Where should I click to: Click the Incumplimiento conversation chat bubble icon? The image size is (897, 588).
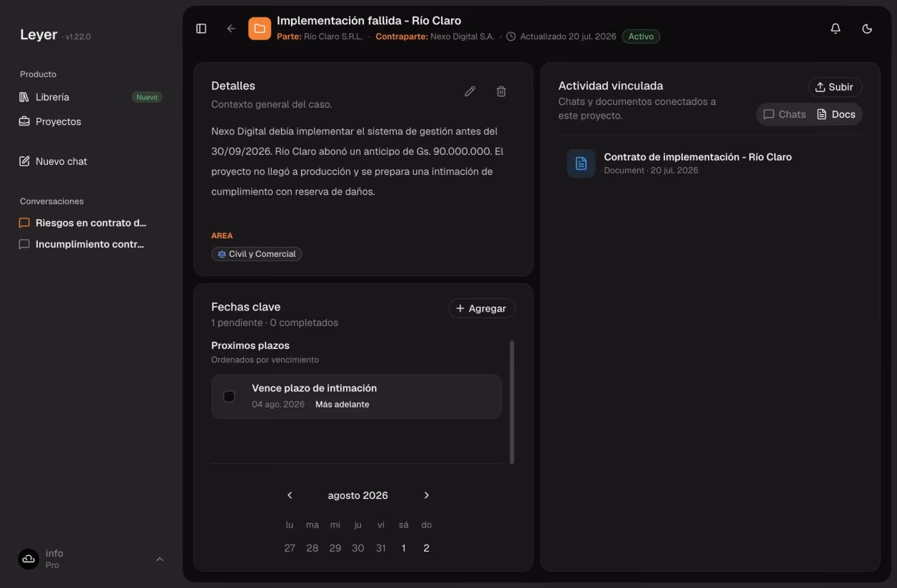click(x=24, y=244)
